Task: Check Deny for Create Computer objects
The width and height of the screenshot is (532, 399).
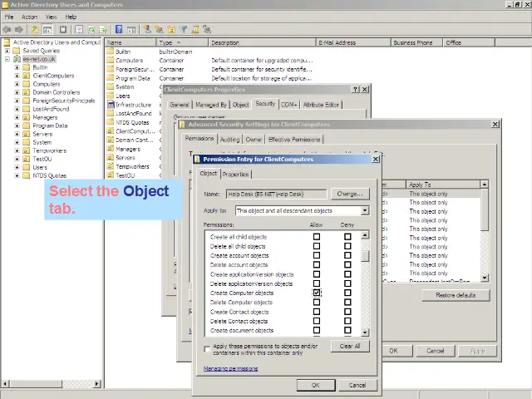Action: (347, 293)
